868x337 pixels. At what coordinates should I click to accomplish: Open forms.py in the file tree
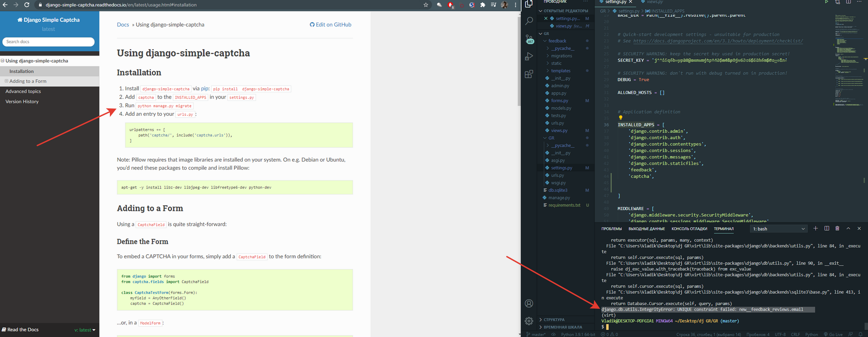560,101
